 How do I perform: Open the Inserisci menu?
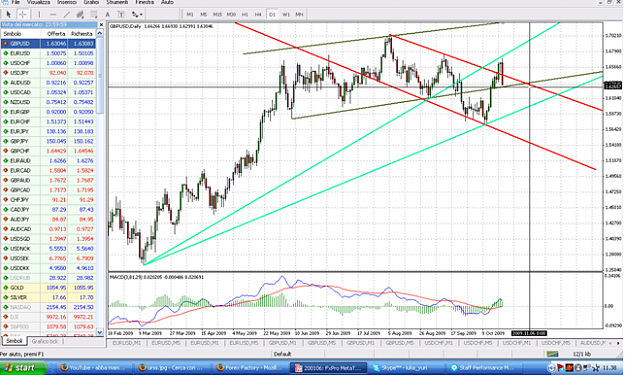(67, 2)
